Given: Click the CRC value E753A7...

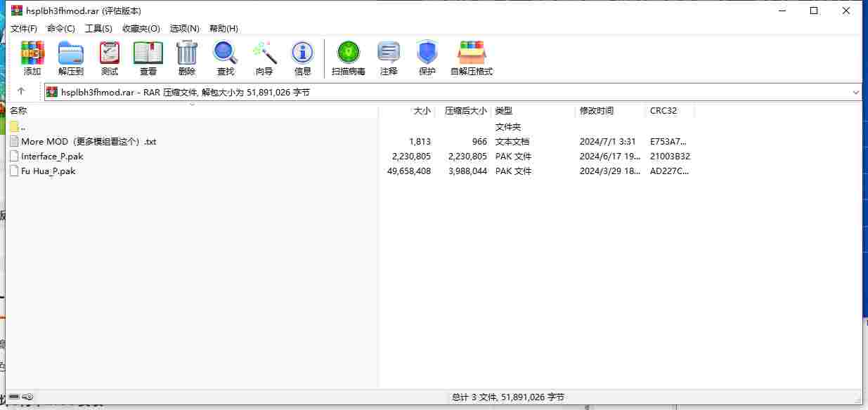Looking at the screenshot, I should coord(669,141).
